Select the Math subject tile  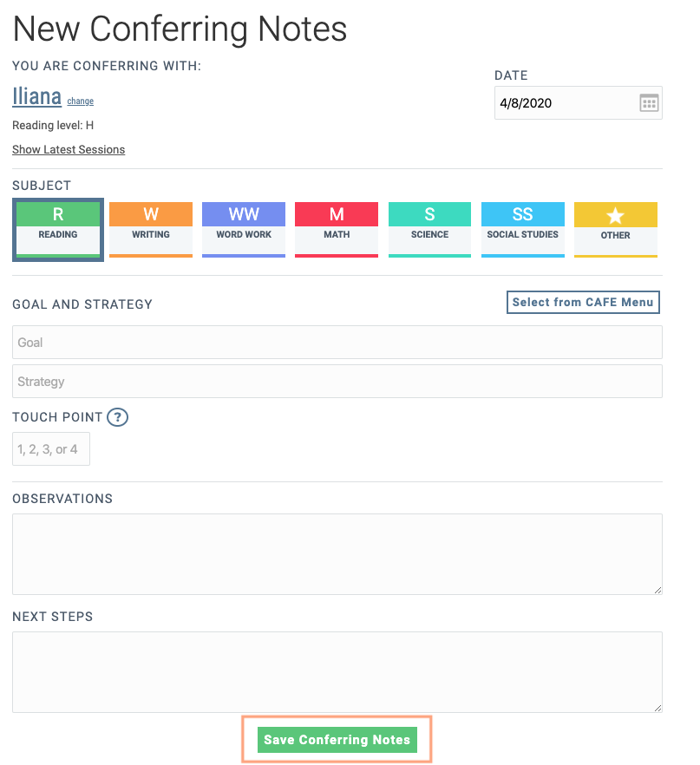pos(336,228)
